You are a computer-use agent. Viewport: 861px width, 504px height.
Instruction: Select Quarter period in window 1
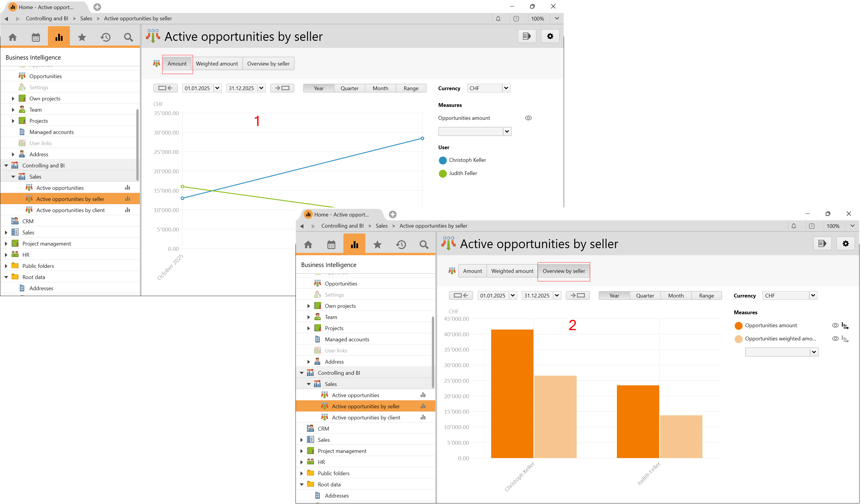click(x=350, y=88)
